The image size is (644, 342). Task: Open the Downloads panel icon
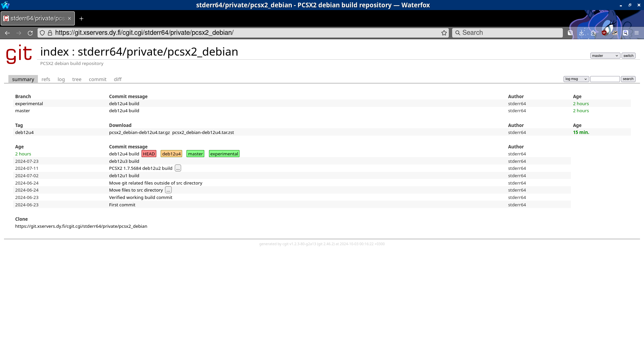pos(582,33)
